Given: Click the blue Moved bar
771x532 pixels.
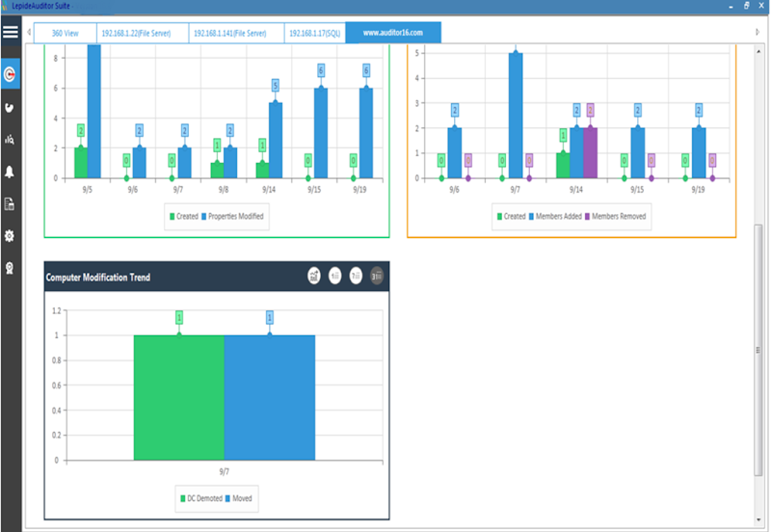Looking at the screenshot, I should coord(270,398).
